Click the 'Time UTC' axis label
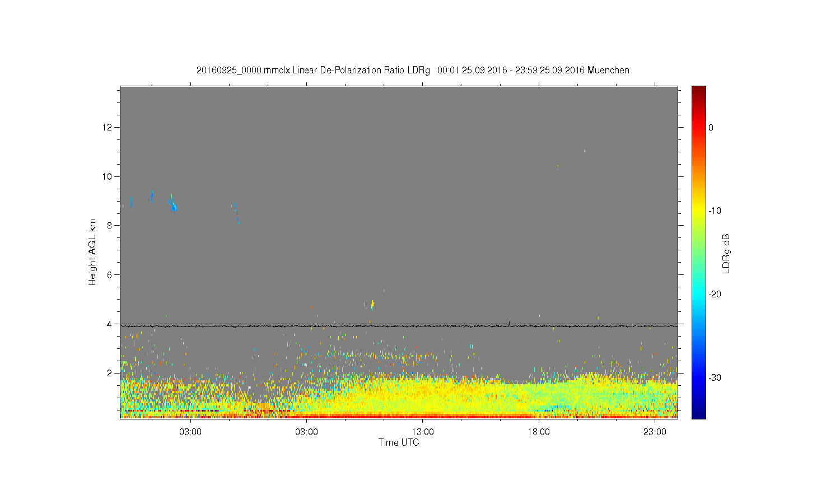Viewport: 840px width, 504px height. (399, 442)
